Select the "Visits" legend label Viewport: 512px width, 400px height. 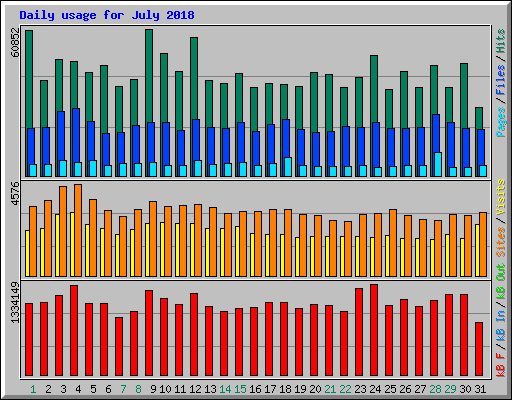click(x=501, y=197)
